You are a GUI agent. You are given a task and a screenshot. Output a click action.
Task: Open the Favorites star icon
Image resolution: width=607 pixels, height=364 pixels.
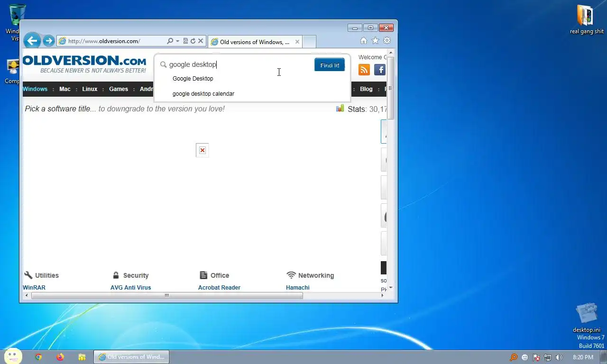tap(375, 41)
